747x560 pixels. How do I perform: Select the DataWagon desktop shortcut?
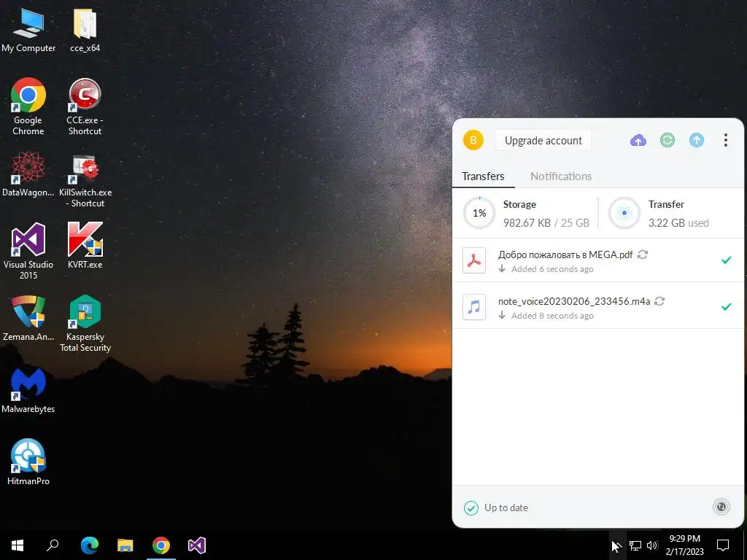pos(28,174)
